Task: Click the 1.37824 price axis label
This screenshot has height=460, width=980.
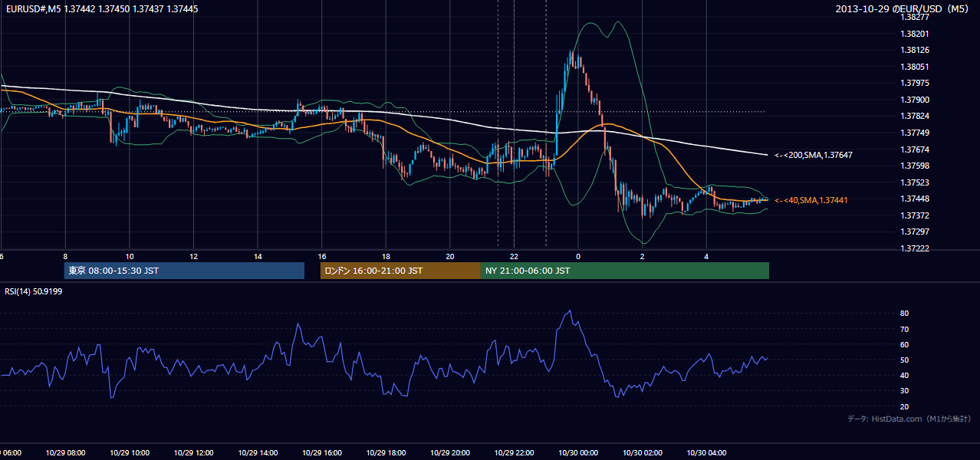Action: click(x=916, y=116)
